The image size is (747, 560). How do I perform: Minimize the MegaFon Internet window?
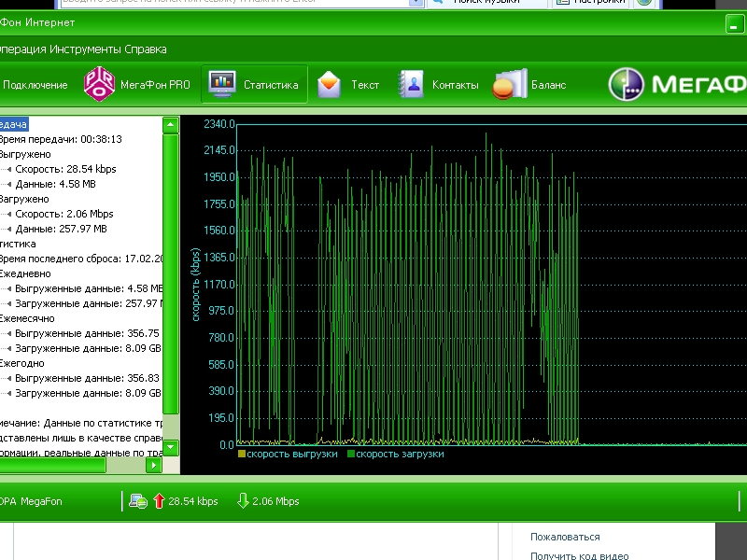point(734,23)
